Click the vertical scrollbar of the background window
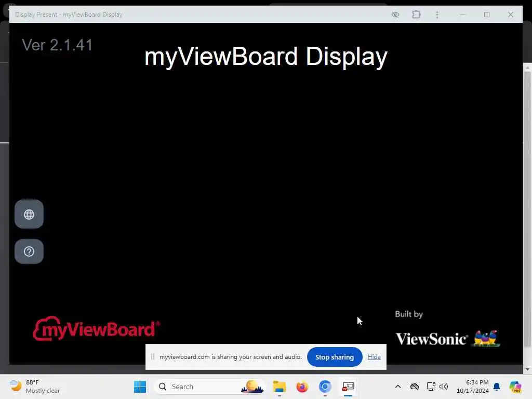The height and width of the screenshot is (399, 532). pyautogui.click(x=527, y=210)
